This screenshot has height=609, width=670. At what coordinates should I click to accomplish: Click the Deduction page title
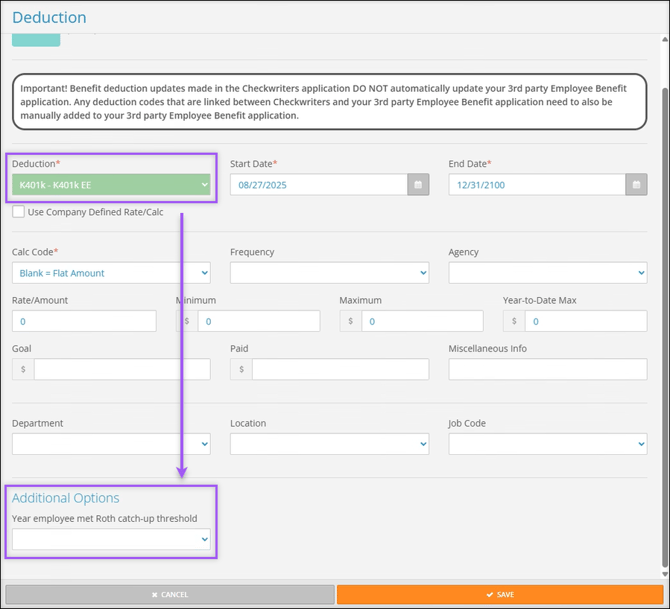(x=49, y=17)
